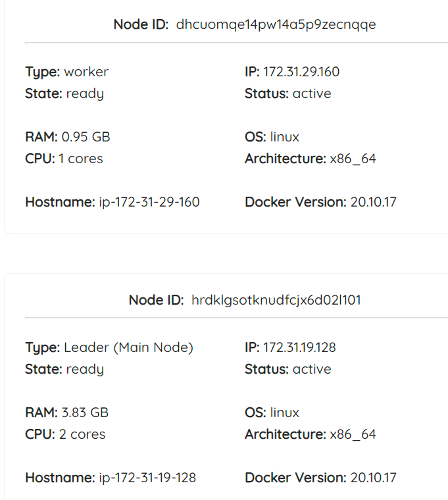Viewport: 448px width, 500px height.
Task: Select Leader Node ID hrdklgsotknudfcjx6d02l101
Action: (x=276, y=301)
